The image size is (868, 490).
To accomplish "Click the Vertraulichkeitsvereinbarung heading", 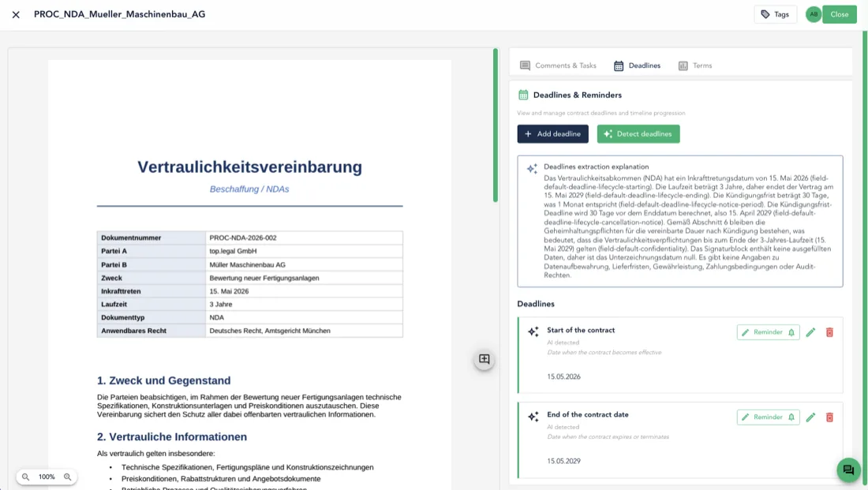I will [x=249, y=166].
